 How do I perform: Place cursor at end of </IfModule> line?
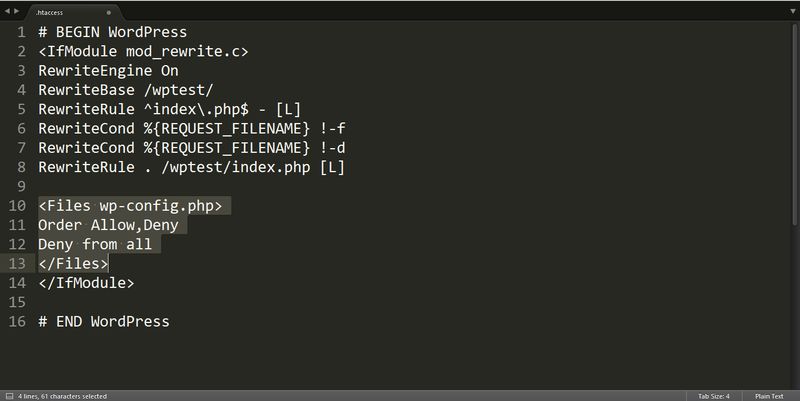click(135, 283)
